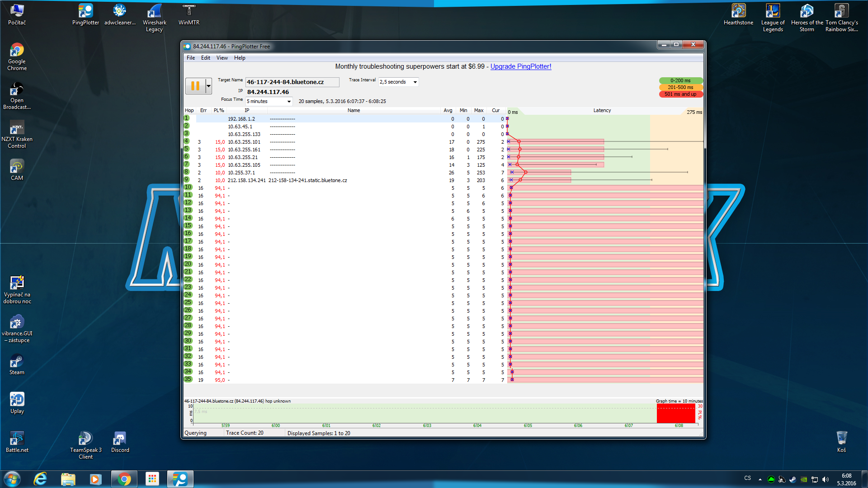Image resolution: width=868 pixels, height=488 pixels.
Task: Click the pause trace button
Action: [195, 86]
